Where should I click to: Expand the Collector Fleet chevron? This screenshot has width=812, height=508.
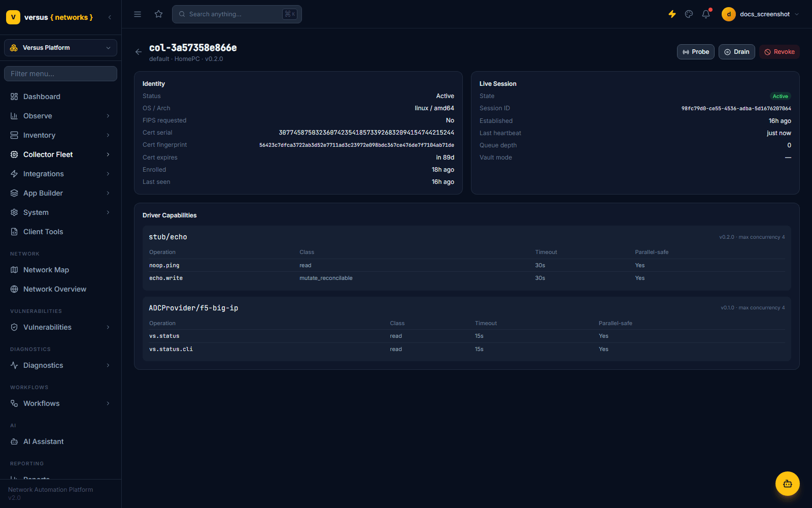point(108,154)
